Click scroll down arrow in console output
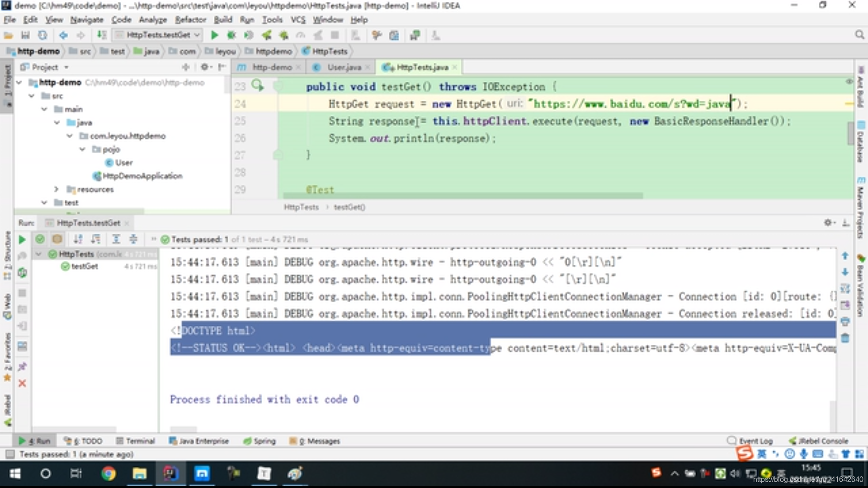 tap(845, 272)
